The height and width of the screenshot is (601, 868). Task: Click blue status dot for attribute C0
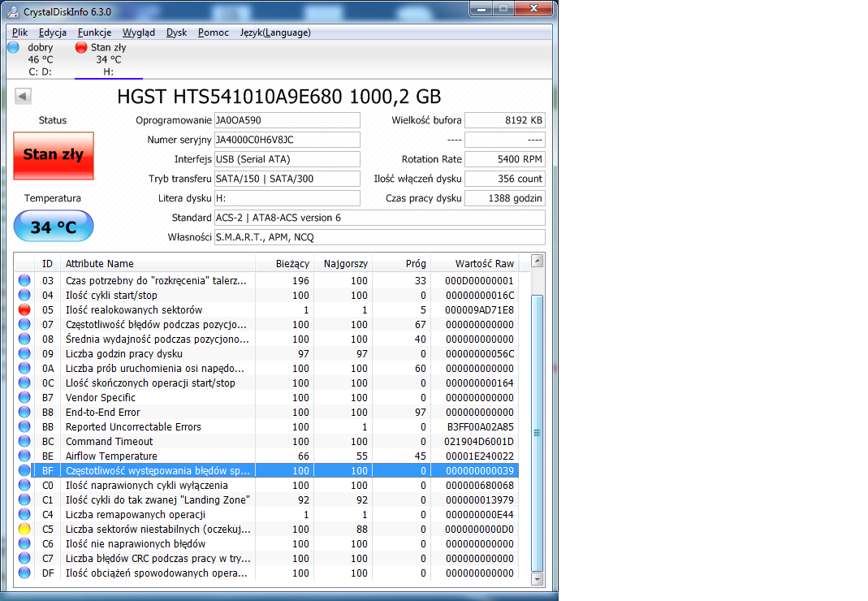pos(24,485)
